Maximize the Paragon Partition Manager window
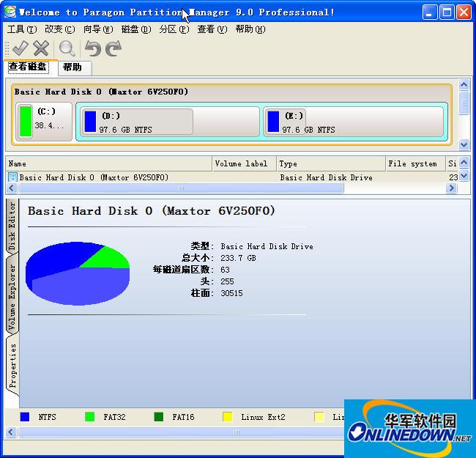This screenshot has height=458, width=476. pyautogui.click(x=447, y=12)
